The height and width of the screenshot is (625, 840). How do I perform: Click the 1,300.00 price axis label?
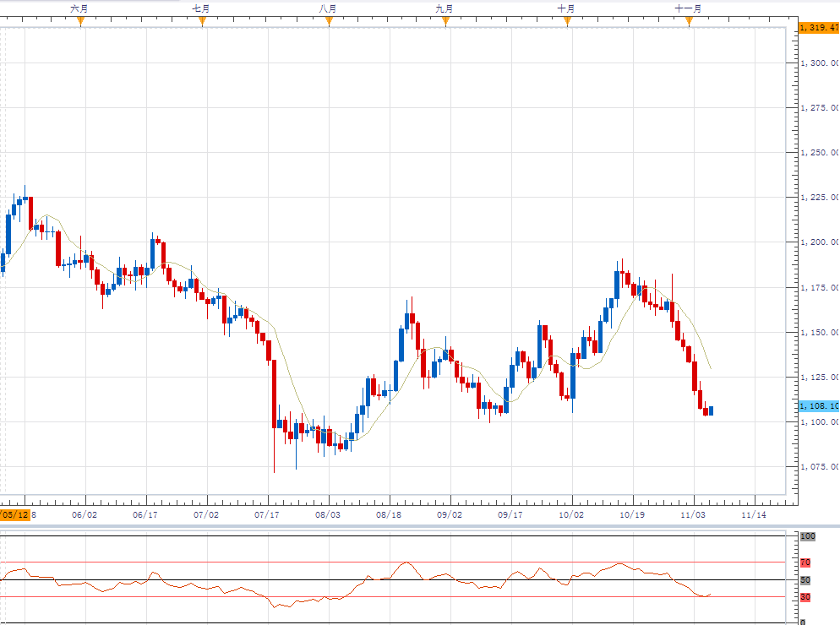819,63
